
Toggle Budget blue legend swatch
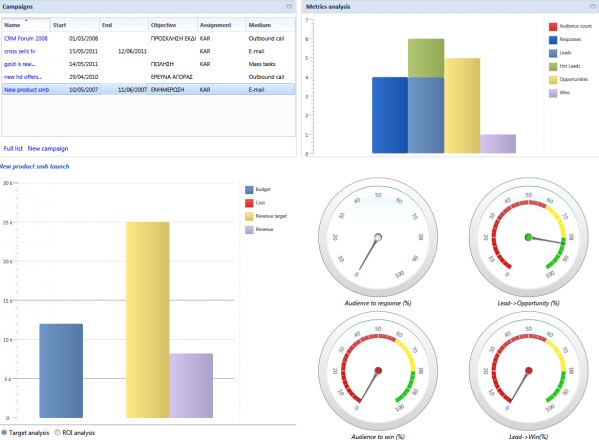[x=249, y=190]
